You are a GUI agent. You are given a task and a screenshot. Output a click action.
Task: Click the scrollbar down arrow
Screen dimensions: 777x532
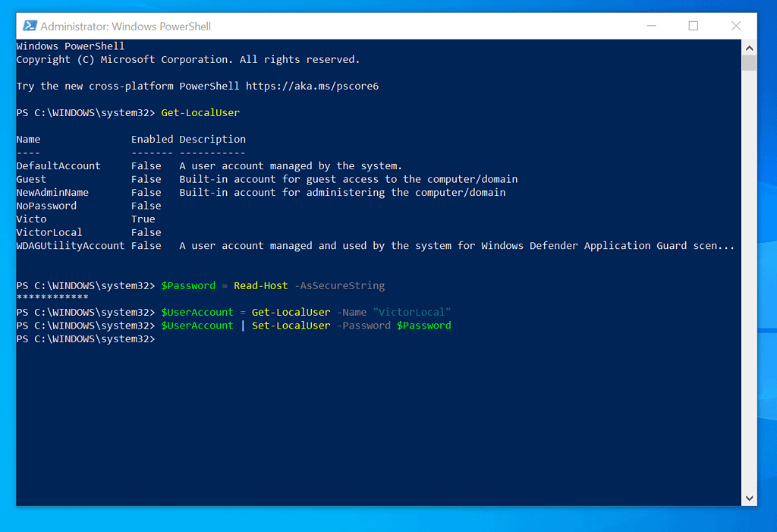[x=749, y=499]
